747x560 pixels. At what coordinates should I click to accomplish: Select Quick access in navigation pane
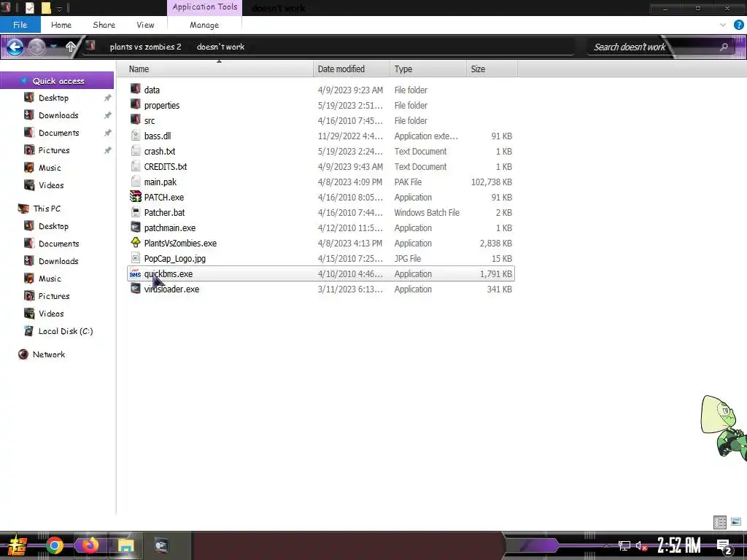(x=57, y=80)
